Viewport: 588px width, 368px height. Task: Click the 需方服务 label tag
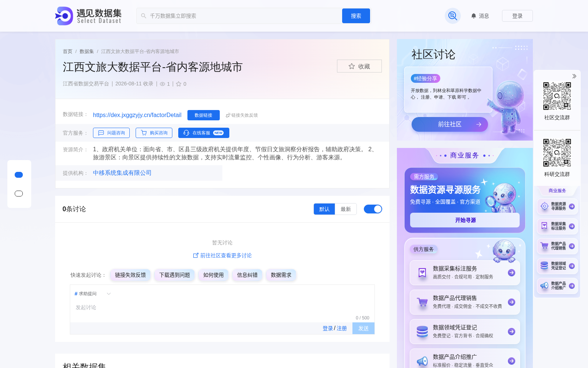point(424,177)
